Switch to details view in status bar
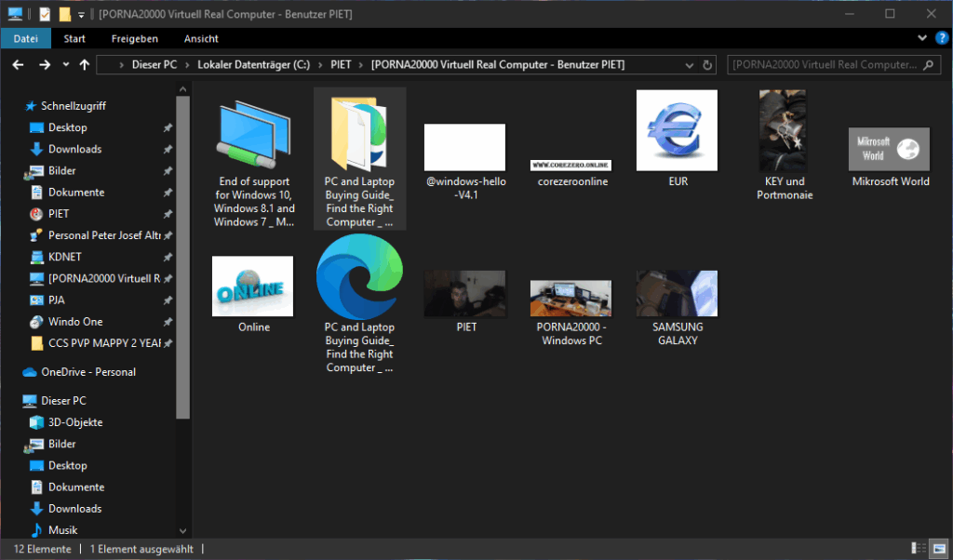The image size is (953, 560). point(919,549)
